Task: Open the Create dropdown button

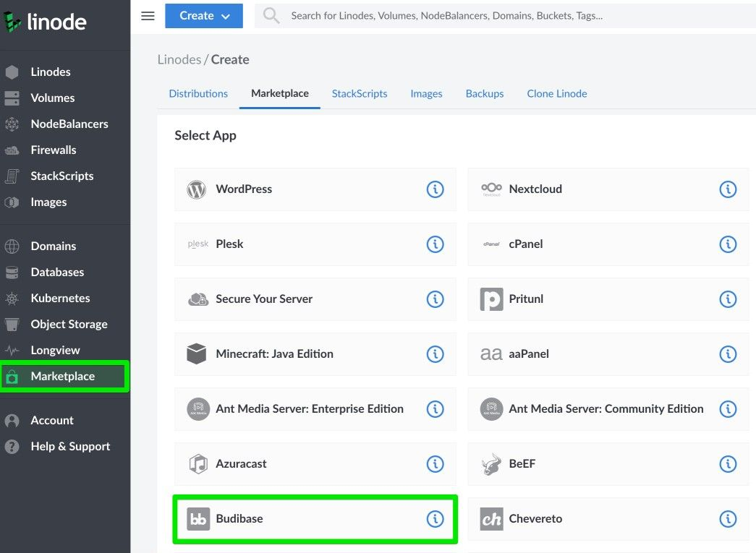Action: pyautogui.click(x=204, y=16)
